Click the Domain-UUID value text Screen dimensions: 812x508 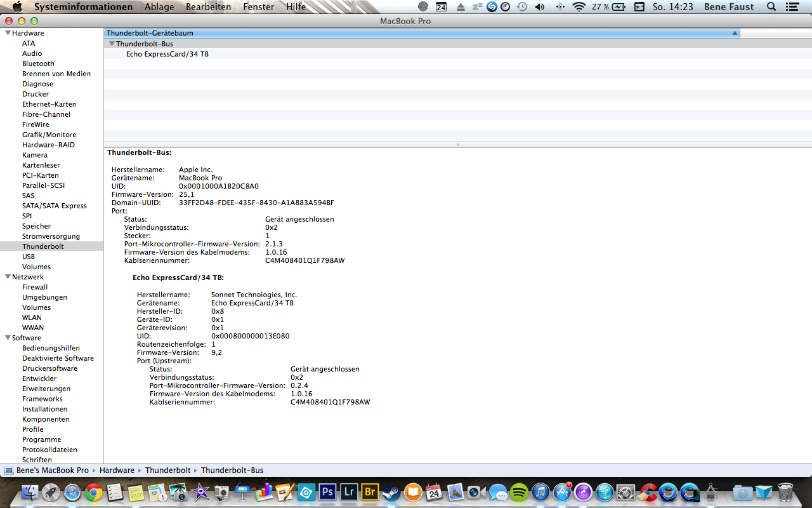256,203
